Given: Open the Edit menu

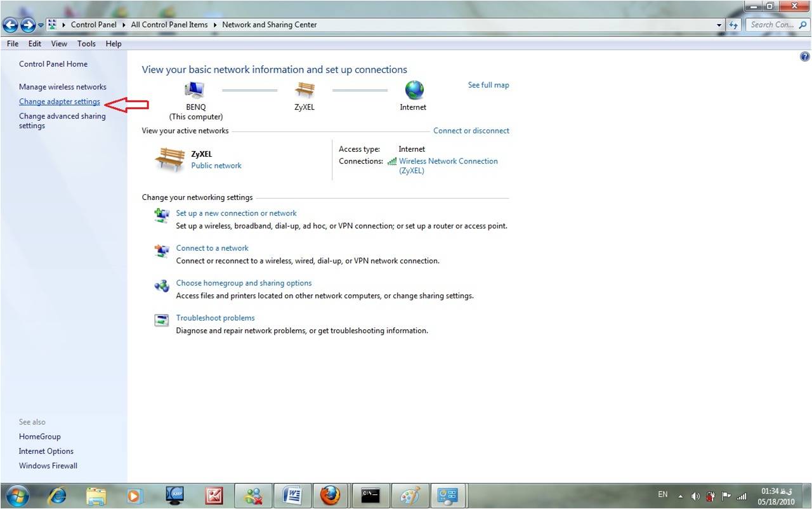Looking at the screenshot, I should 35,44.
